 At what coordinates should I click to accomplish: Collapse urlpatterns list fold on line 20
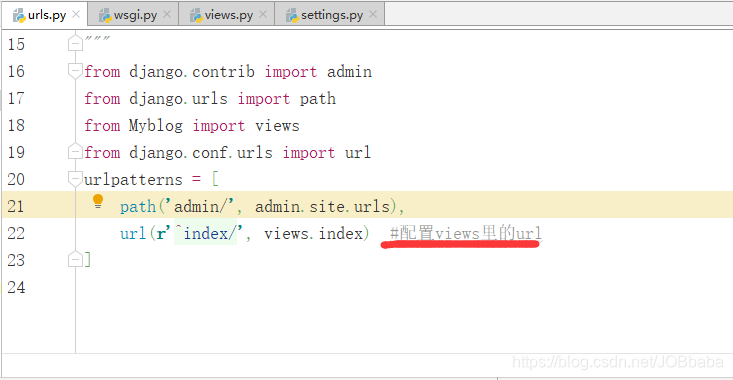click(75, 179)
